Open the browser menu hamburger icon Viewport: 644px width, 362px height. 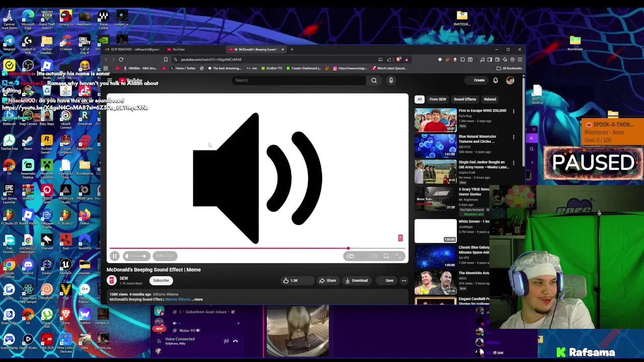(x=520, y=59)
